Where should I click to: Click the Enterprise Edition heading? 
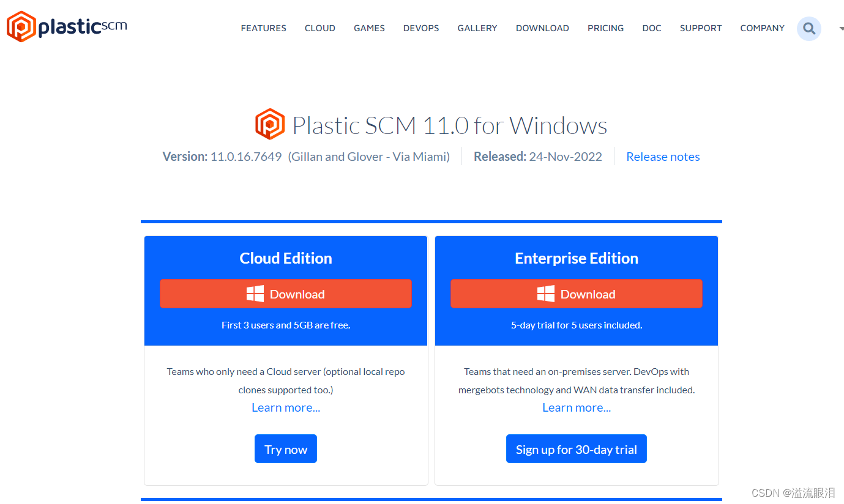(x=577, y=258)
